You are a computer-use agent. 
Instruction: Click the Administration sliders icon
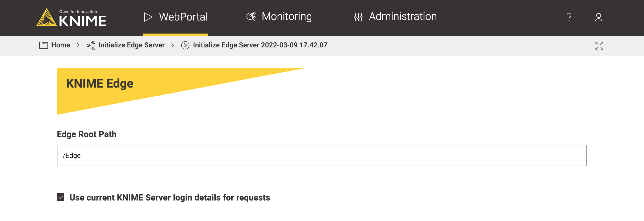pyautogui.click(x=358, y=17)
